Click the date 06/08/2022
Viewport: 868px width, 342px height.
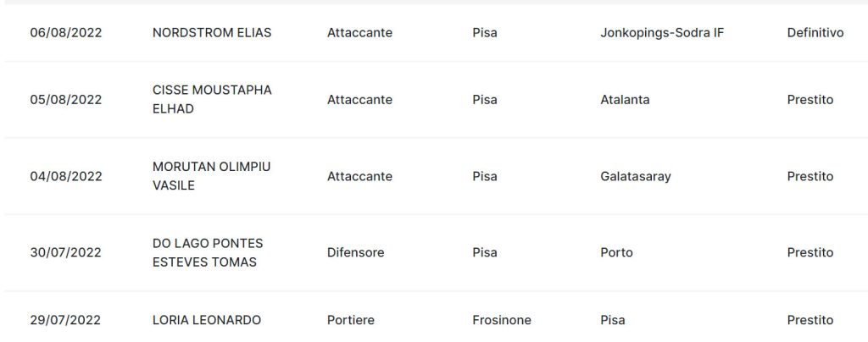tap(66, 33)
